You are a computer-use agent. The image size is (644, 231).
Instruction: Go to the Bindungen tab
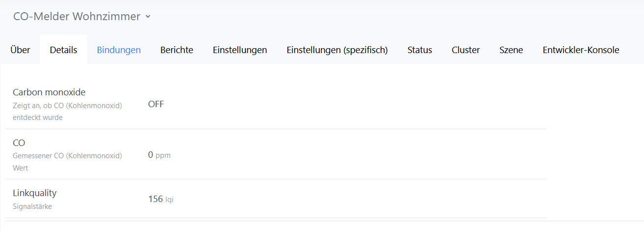point(119,50)
